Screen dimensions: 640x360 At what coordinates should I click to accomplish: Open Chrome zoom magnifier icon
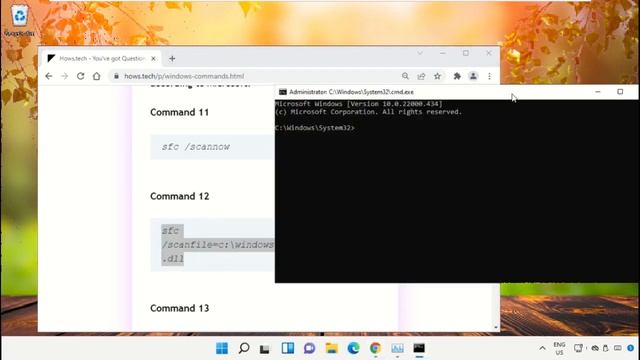click(405, 76)
